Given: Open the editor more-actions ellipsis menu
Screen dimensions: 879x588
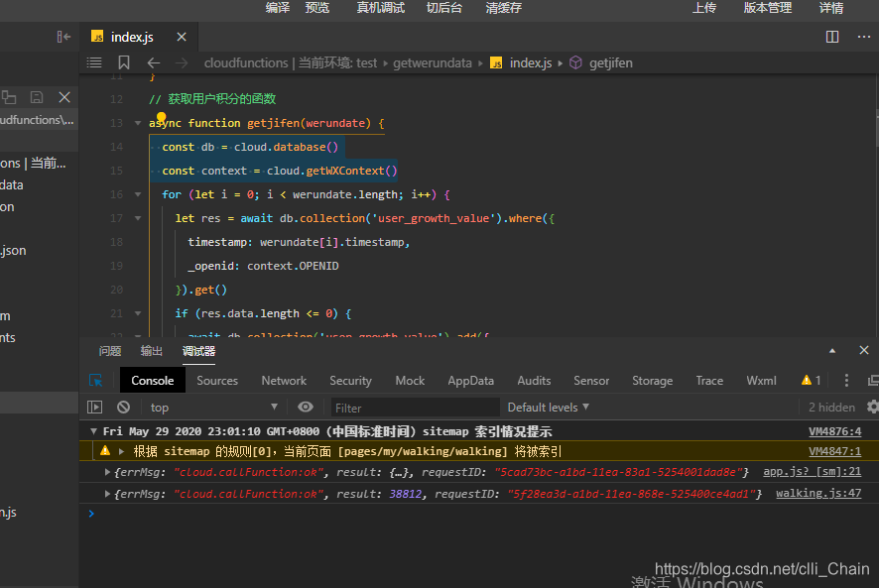Looking at the screenshot, I should [x=864, y=37].
